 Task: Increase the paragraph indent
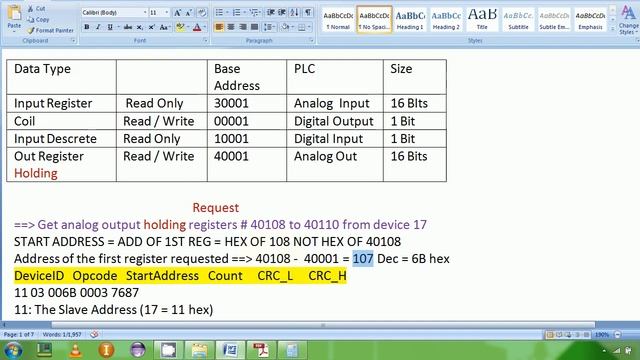(282, 13)
